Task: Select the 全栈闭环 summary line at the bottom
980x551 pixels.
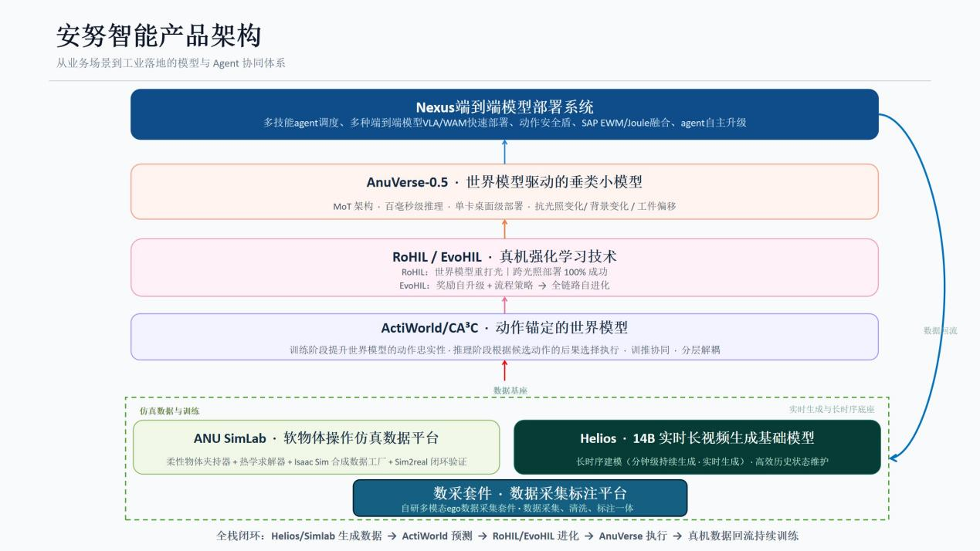Action: click(507, 536)
